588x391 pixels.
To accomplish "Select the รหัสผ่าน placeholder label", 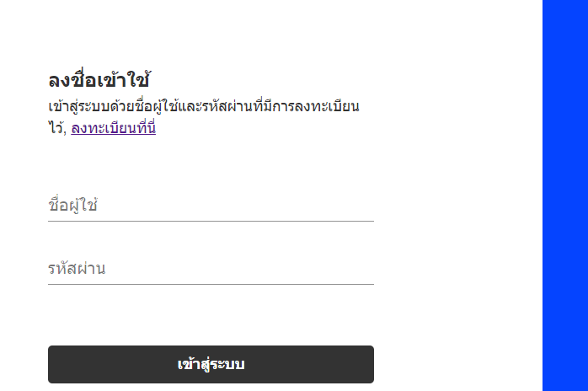I will coord(77,269).
